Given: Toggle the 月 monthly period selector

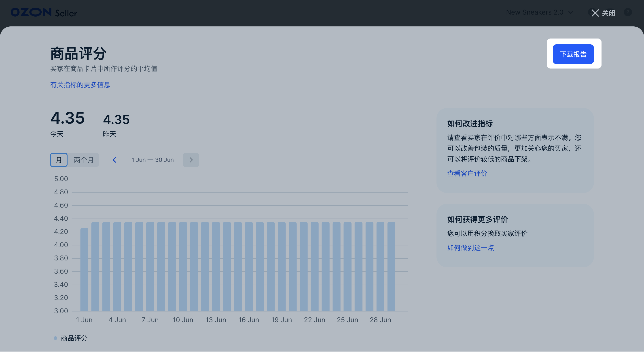Looking at the screenshot, I should pos(58,160).
